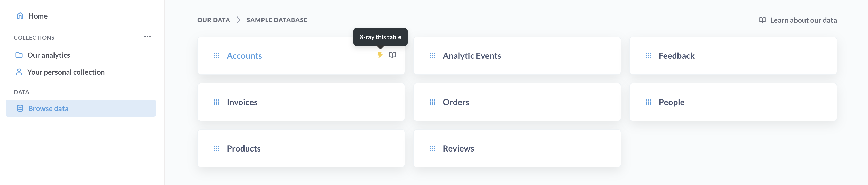Open the Reviews table card

point(517,148)
